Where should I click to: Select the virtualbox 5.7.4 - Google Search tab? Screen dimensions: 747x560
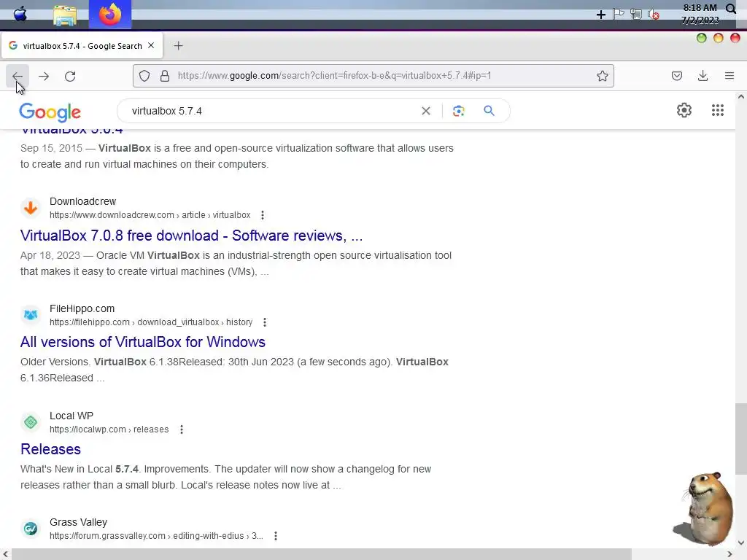[82, 46]
